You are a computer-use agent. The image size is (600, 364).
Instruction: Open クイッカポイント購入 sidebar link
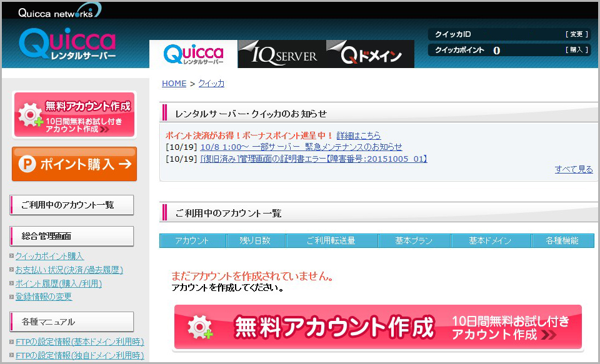pos(49,256)
